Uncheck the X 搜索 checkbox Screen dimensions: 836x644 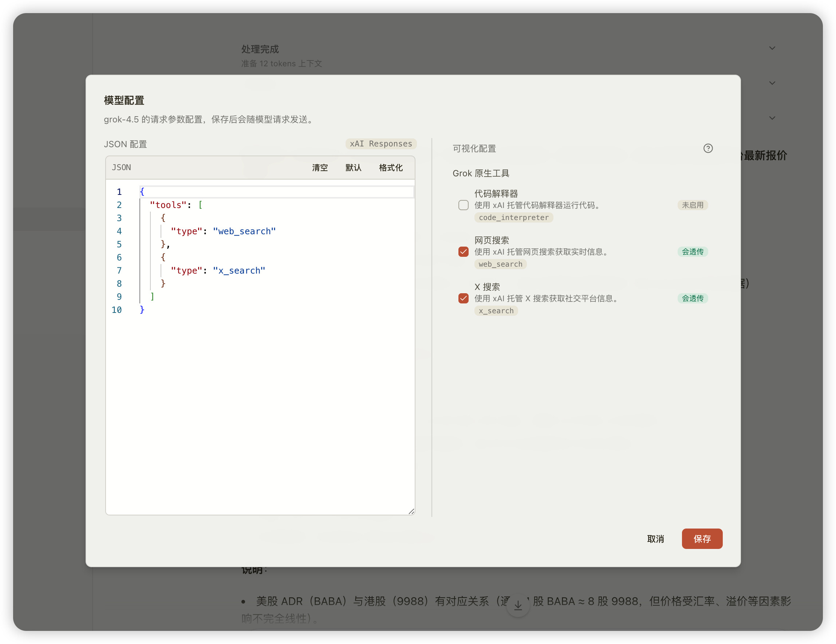coord(463,298)
